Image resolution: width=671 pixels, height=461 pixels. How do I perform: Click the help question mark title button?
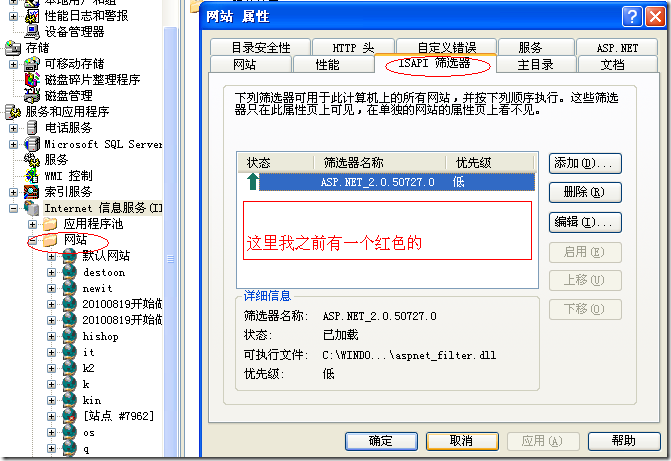632,17
